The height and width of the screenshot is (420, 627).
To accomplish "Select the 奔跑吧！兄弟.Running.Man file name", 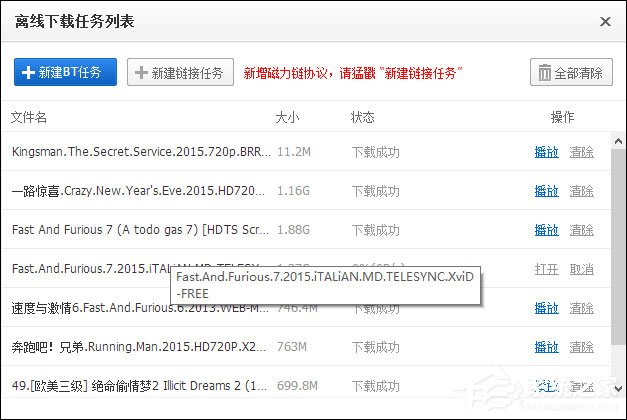I will [138, 347].
